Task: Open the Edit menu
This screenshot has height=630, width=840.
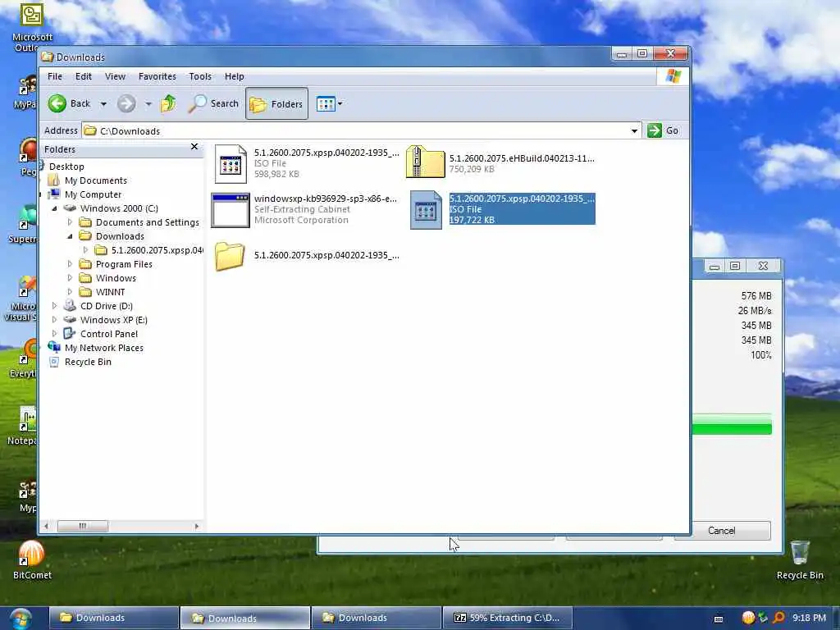Action: [x=83, y=76]
